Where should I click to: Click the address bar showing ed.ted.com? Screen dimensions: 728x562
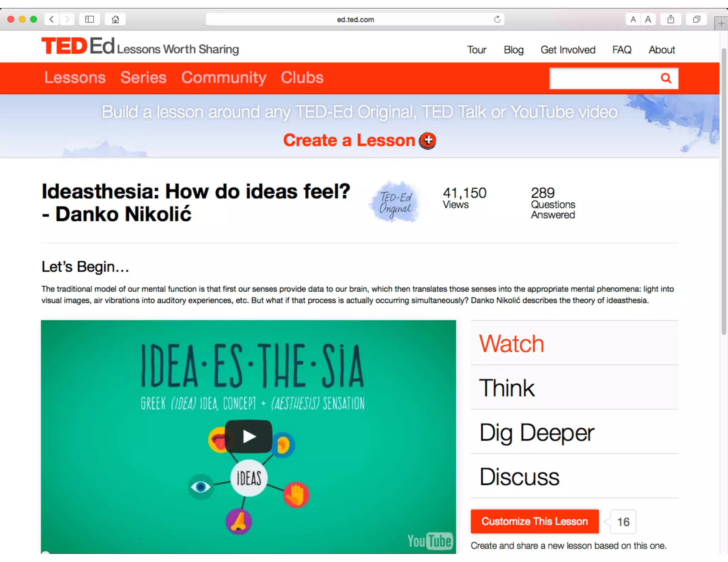[355, 19]
